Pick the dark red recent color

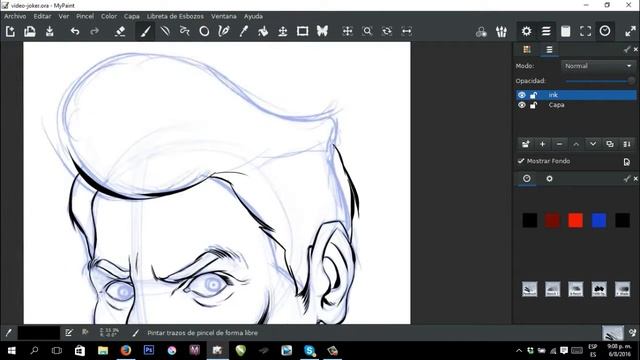pyautogui.click(x=552, y=220)
